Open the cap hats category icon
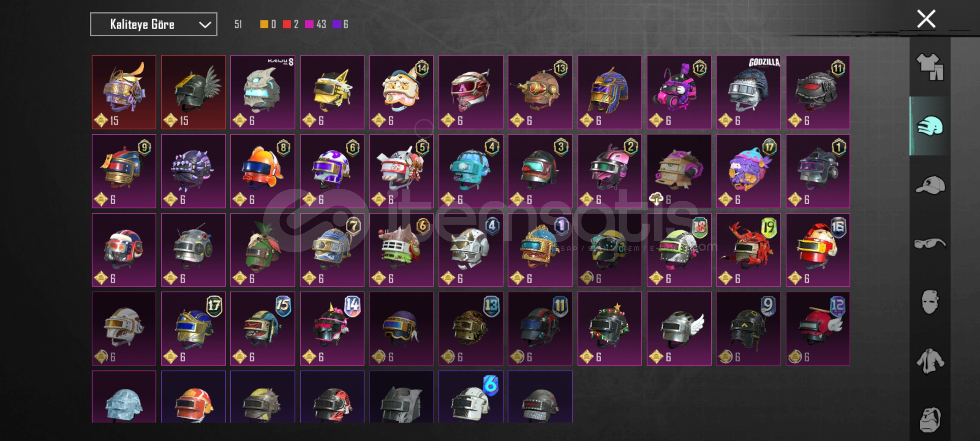This screenshot has height=441, width=980. coord(930,185)
